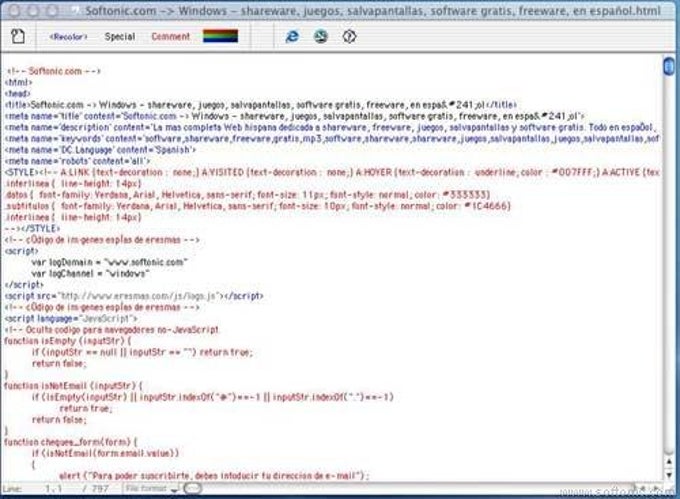Click the 'function isNotEmail (inputStr)' line
Image resolution: width=680 pixels, height=499 pixels.
click(x=73, y=386)
